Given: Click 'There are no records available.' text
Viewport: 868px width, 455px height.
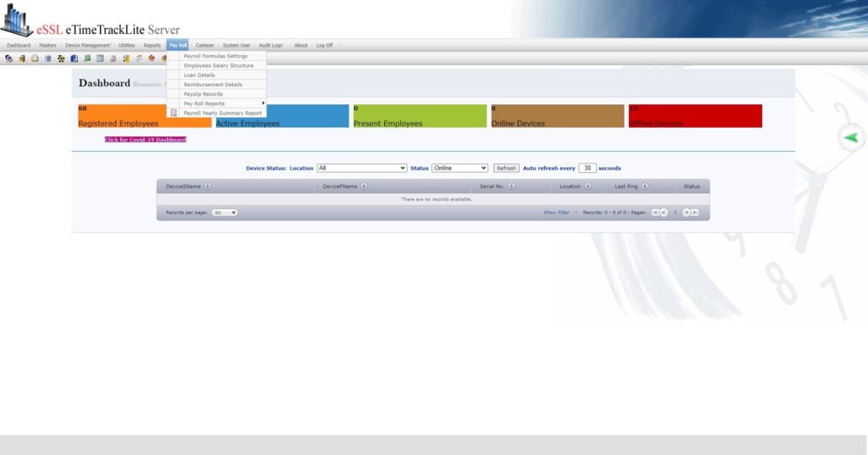Looking at the screenshot, I should pyautogui.click(x=437, y=199).
